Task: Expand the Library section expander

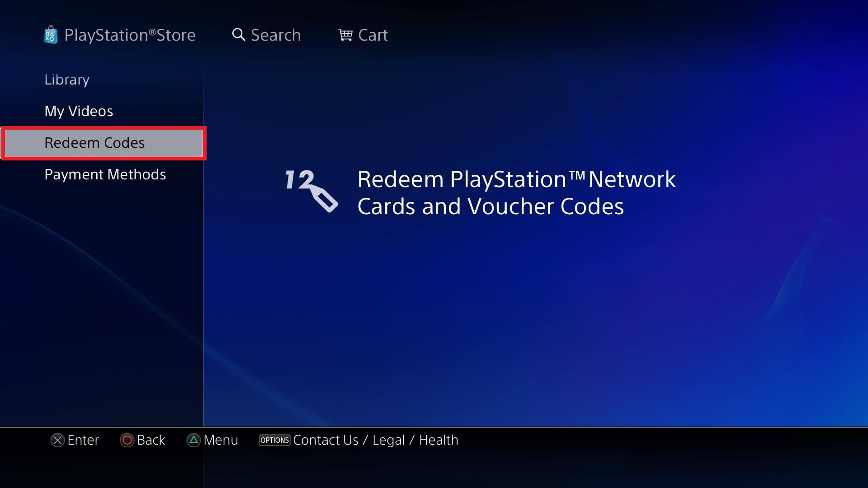Action: tap(67, 79)
